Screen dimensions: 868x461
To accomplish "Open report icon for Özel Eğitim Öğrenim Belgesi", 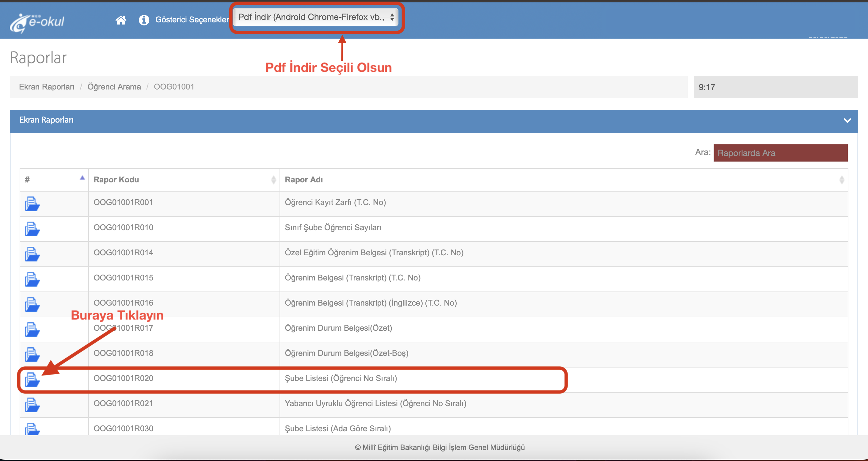I will click(x=32, y=254).
